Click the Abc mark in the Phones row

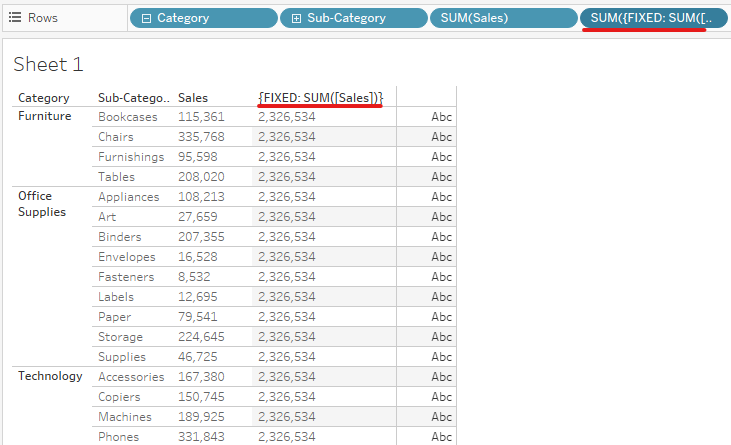[x=442, y=437]
